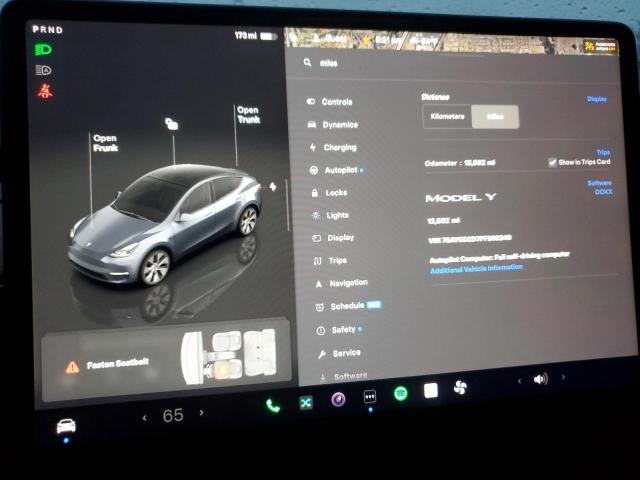Open the Software menu at list bottom

click(x=343, y=376)
